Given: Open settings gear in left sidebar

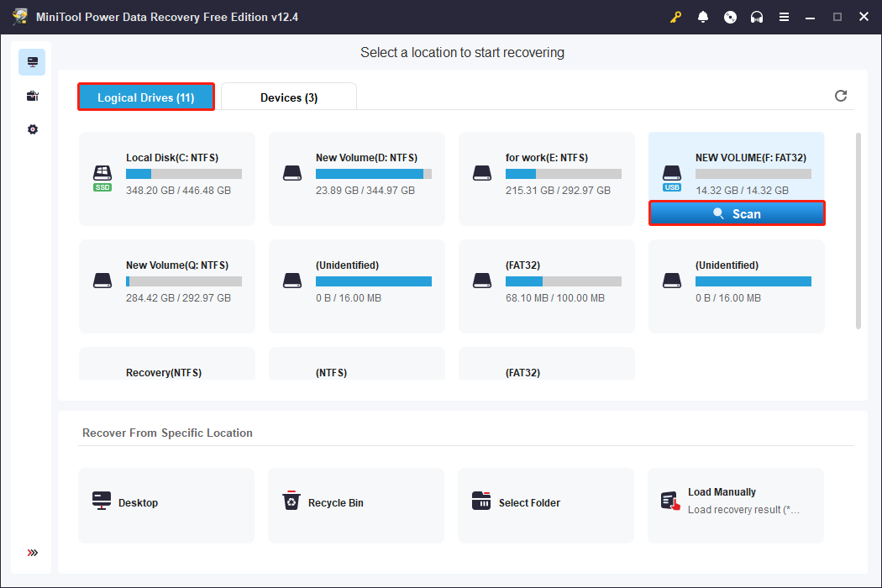Looking at the screenshot, I should [x=32, y=129].
